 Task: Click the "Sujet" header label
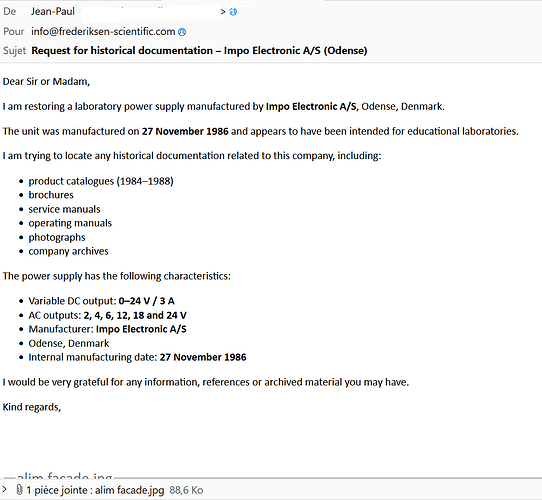(15, 50)
